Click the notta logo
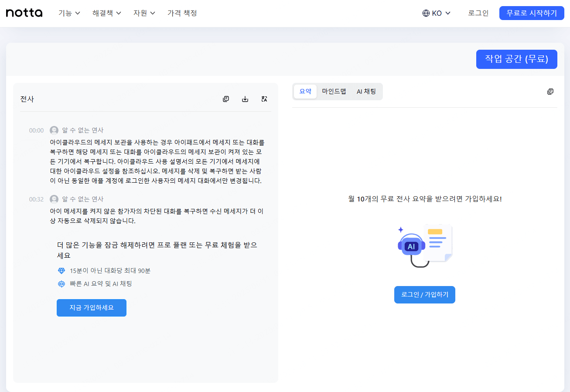 24,13
